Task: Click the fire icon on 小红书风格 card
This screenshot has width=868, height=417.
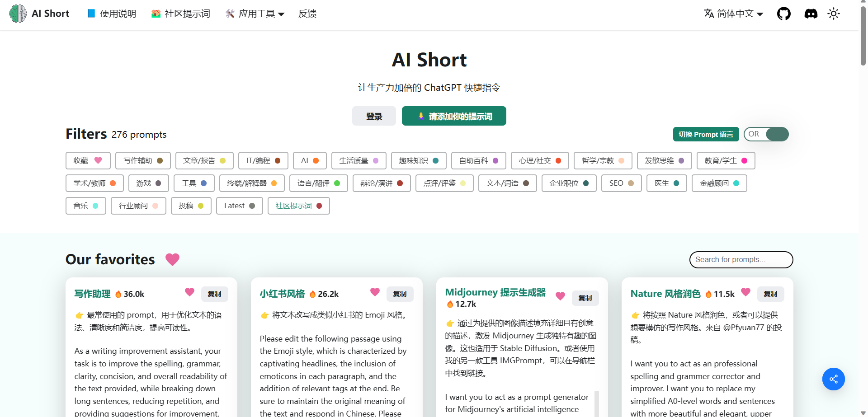Action: point(312,294)
